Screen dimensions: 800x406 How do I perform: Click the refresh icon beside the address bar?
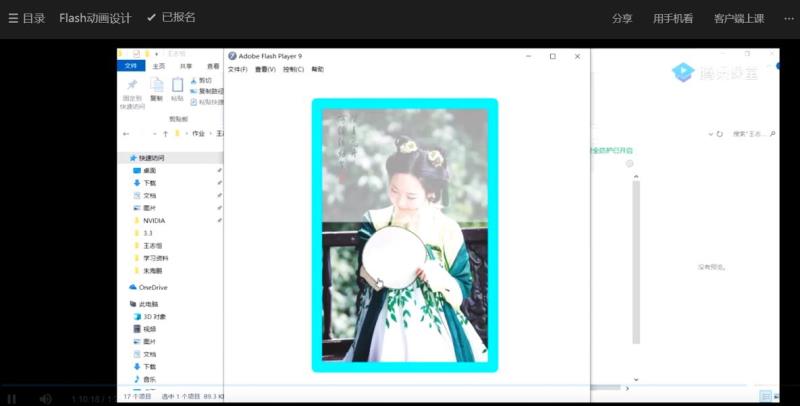click(x=718, y=133)
